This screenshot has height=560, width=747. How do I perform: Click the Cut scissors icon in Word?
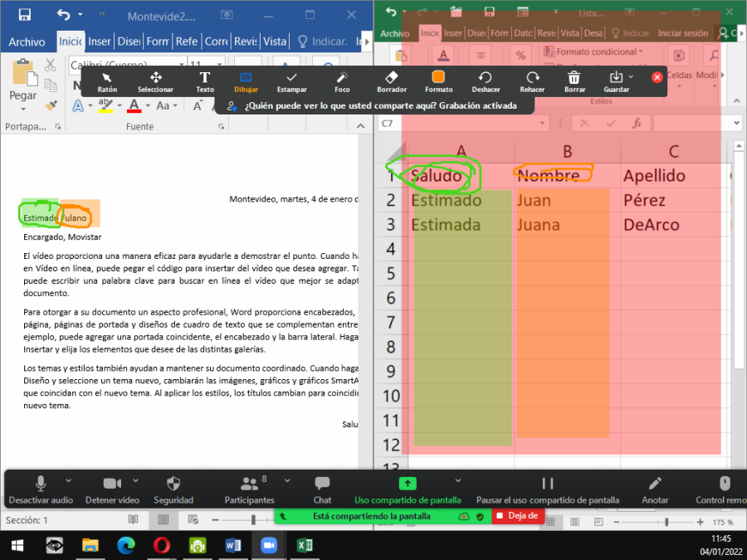[x=50, y=65]
